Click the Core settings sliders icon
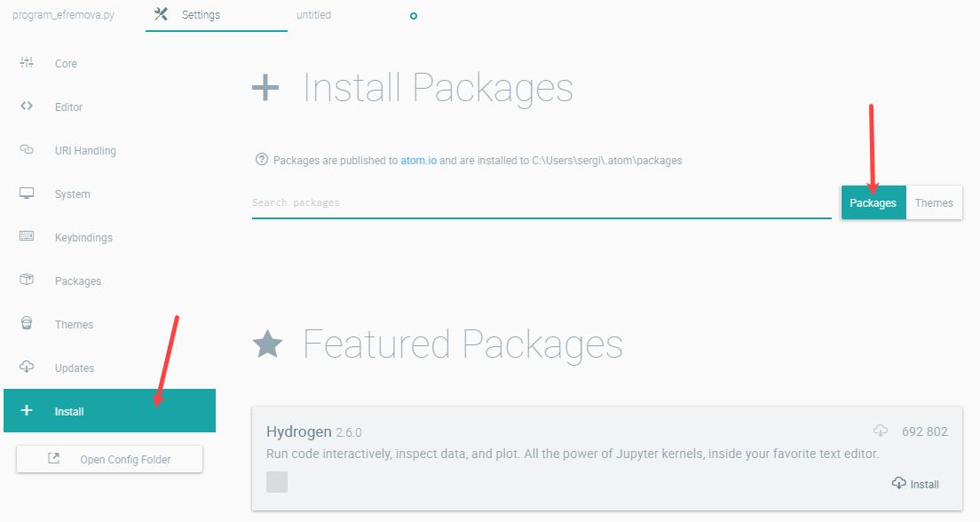 point(27,62)
